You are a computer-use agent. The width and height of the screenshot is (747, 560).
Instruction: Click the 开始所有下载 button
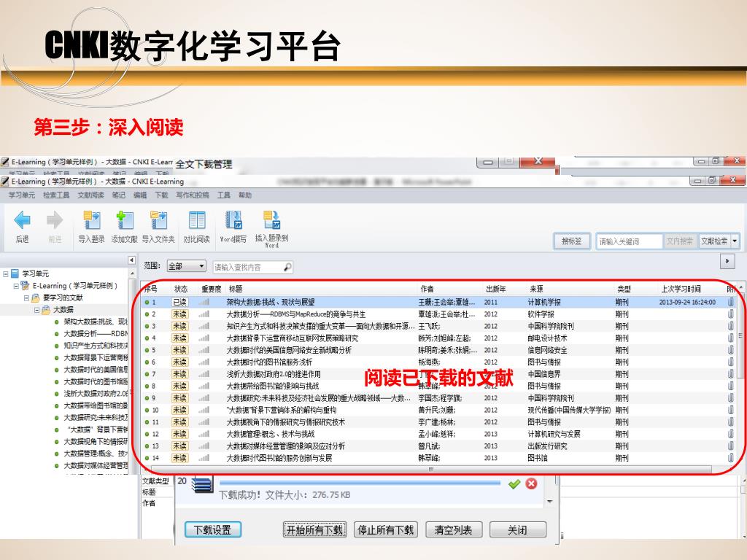click(314, 529)
